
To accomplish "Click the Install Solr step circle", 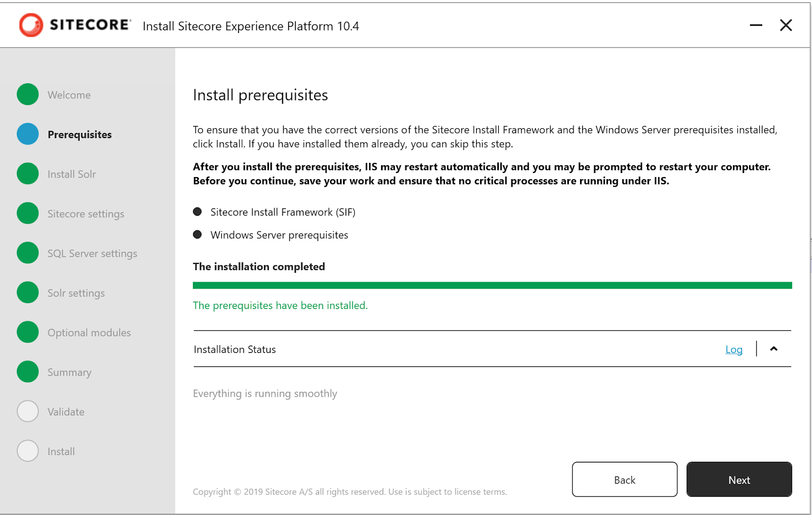I will point(28,174).
